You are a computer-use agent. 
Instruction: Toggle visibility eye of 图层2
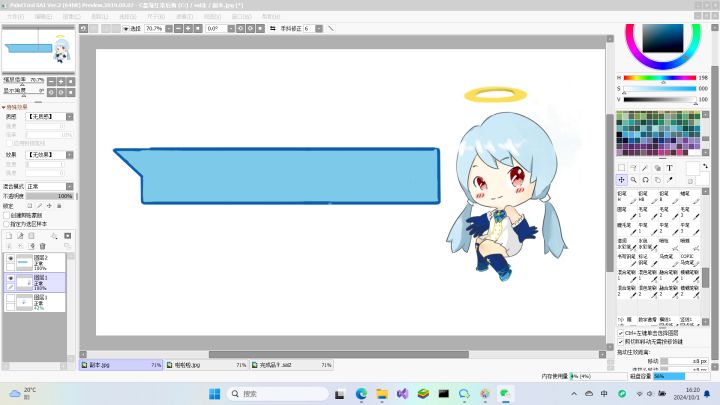point(10,259)
